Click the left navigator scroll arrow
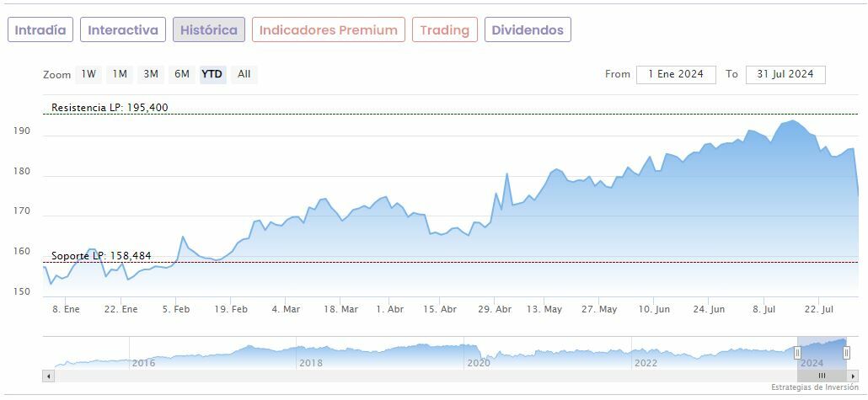The height and width of the screenshot is (400, 868). (x=49, y=376)
